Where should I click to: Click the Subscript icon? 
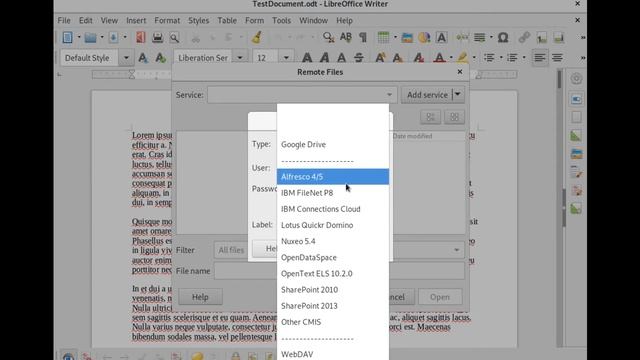coord(398,58)
